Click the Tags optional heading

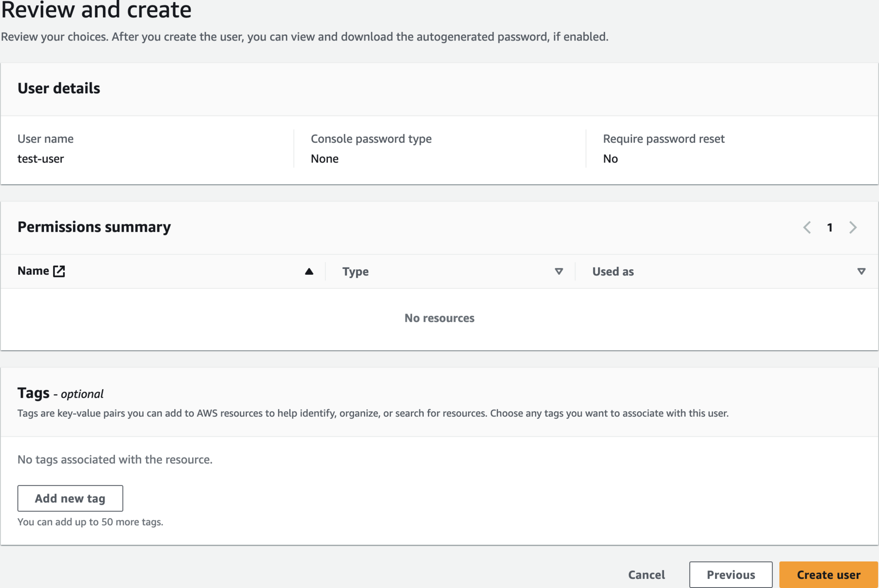tap(60, 393)
